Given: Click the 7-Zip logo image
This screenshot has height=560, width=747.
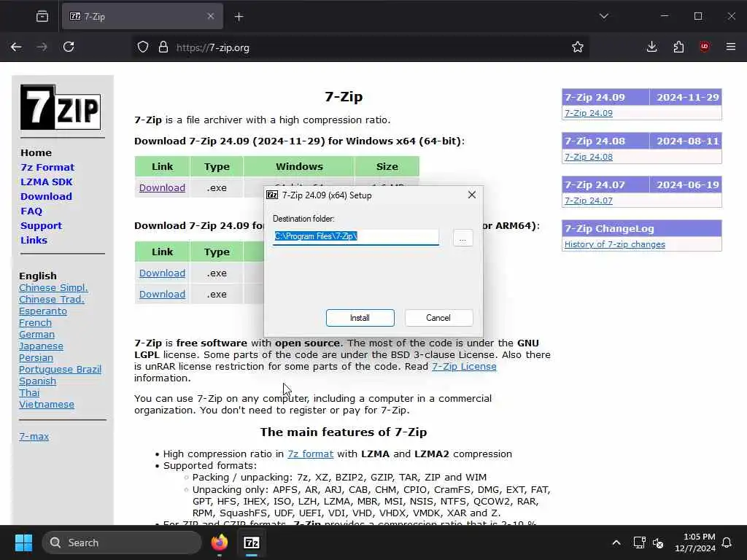Looking at the screenshot, I should [x=61, y=107].
